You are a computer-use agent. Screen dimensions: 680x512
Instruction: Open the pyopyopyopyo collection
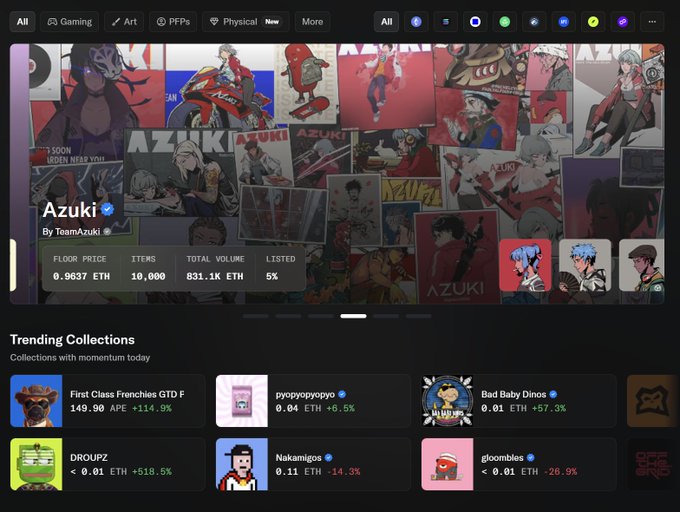tap(313, 401)
